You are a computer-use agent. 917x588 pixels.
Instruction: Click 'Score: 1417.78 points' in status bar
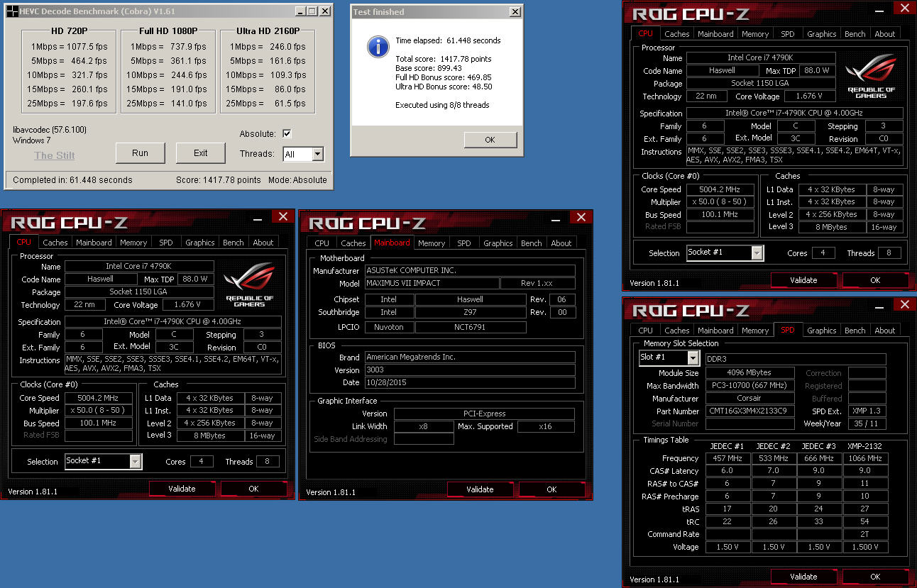[x=219, y=180]
